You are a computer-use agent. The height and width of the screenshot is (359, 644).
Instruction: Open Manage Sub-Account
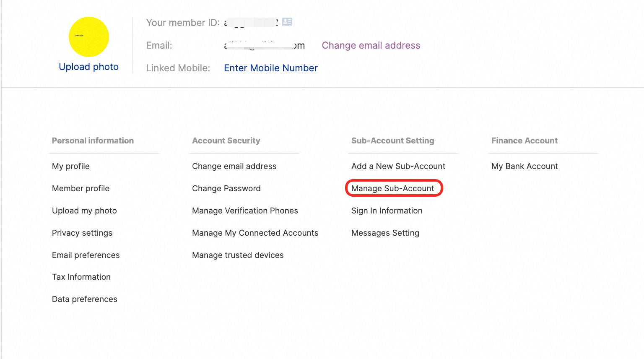[393, 188]
